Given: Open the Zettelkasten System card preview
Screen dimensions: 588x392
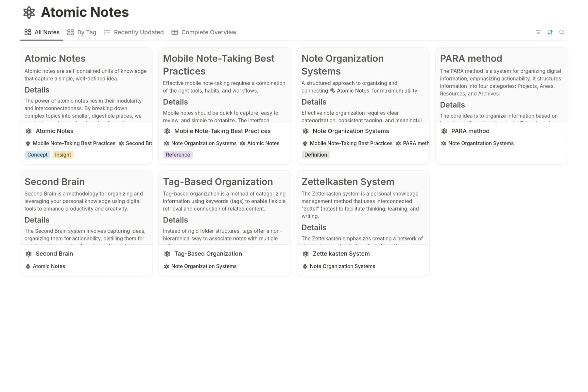Looking at the screenshot, I should tap(363, 209).
